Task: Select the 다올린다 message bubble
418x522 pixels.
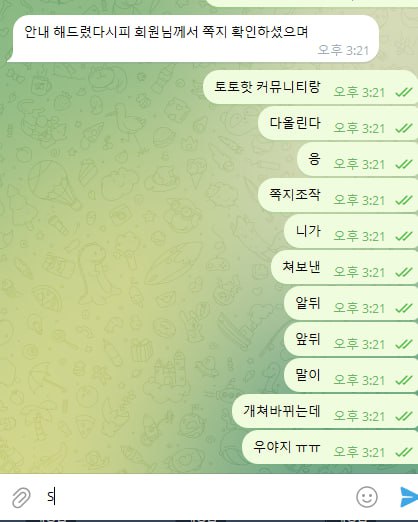Action: pos(338,123)
